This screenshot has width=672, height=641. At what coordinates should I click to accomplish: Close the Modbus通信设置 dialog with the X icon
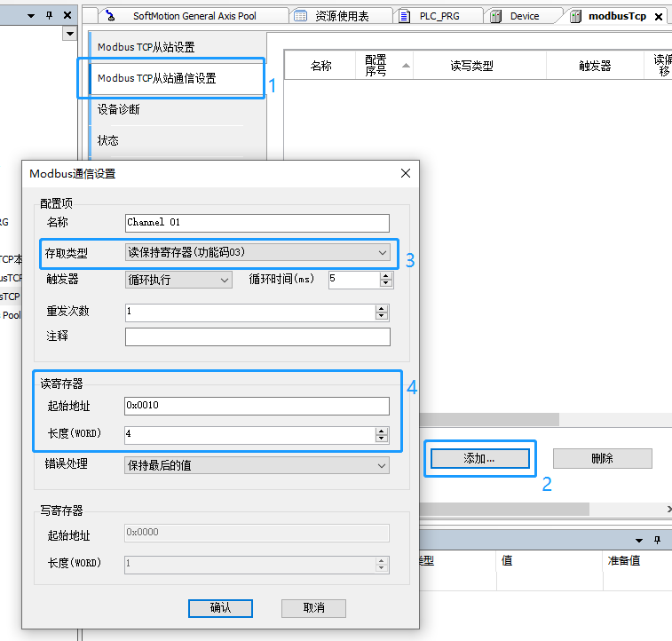[406, 173]
